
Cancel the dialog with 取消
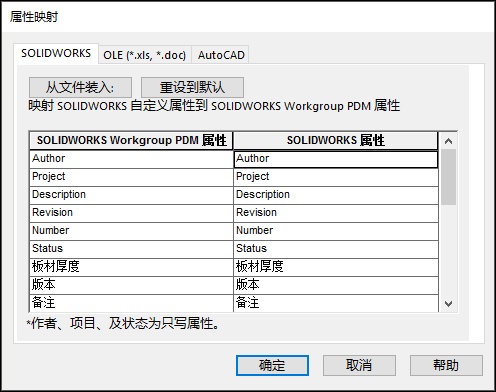click(359, 365)
